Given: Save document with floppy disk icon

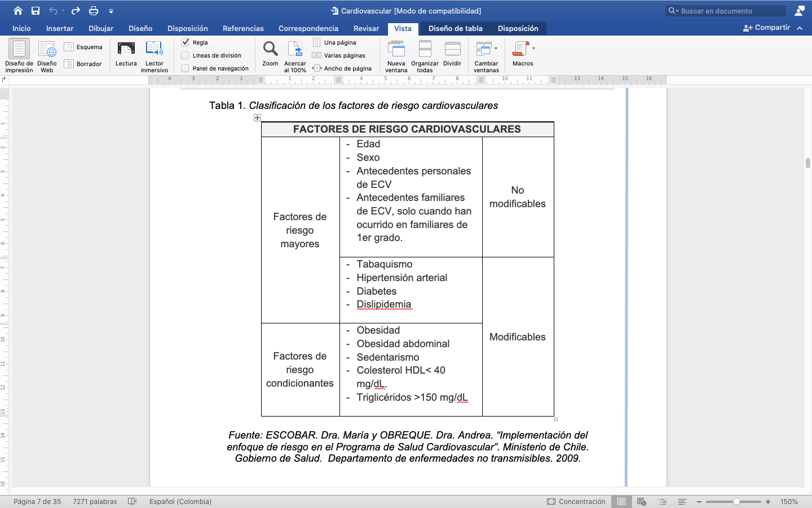Looking at the screenshot, I should point(36,11).
